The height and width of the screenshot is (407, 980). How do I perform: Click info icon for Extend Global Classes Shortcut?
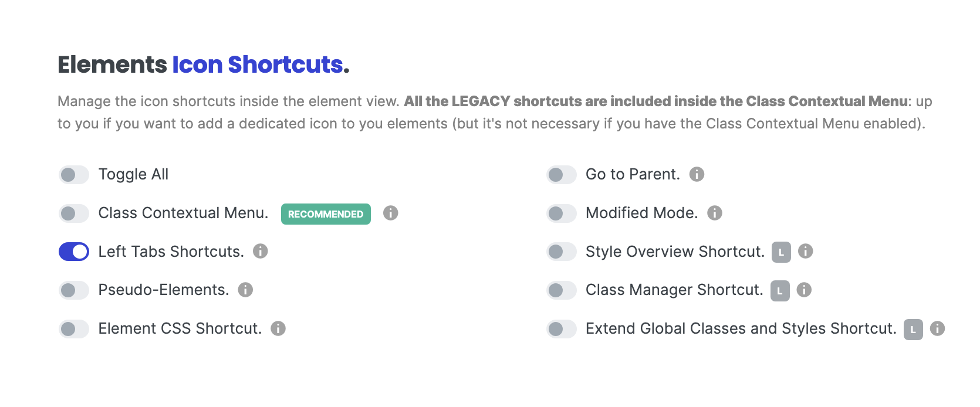point(938,328)
